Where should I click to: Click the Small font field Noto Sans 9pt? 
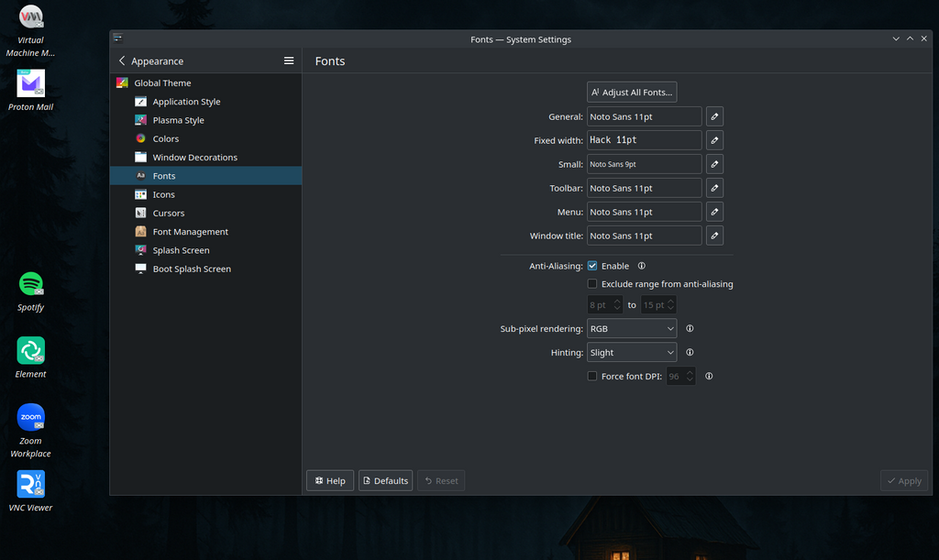[x=645, y=164]
